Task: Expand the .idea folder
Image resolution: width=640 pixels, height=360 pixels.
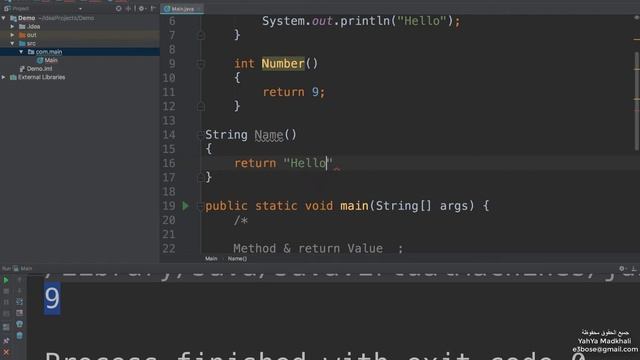Action: pos(12,27)
